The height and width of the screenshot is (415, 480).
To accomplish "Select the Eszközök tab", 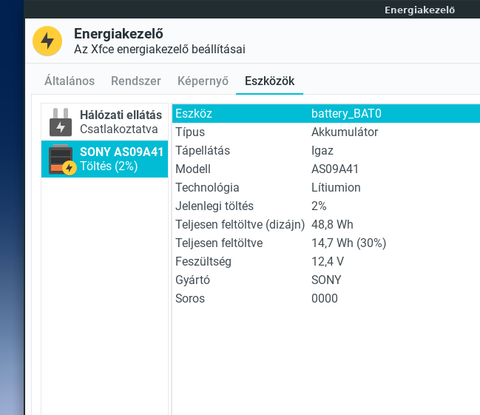I will [270, 81].
